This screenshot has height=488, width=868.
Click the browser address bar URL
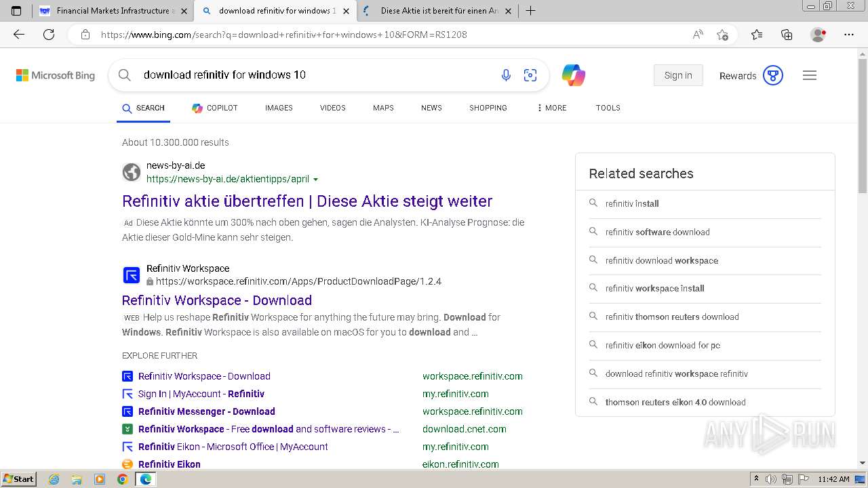click(284, 35)
